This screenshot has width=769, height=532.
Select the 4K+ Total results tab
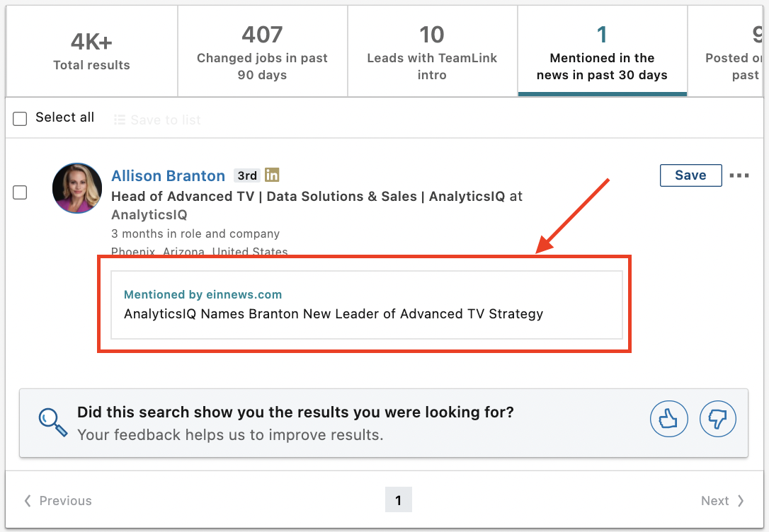92,51
